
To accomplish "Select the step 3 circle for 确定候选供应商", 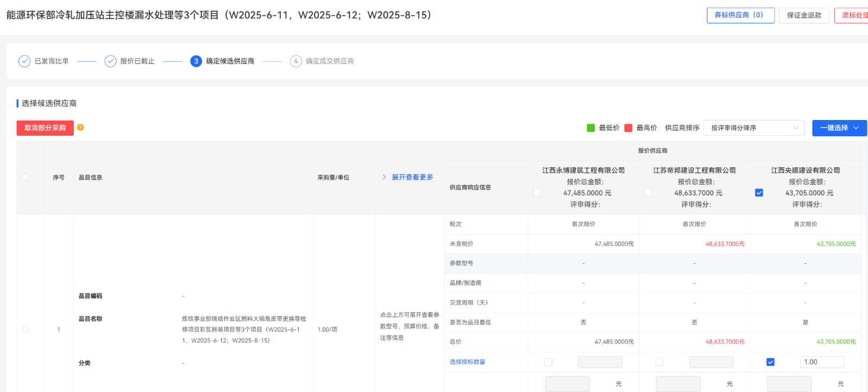I will click(196, 61).
